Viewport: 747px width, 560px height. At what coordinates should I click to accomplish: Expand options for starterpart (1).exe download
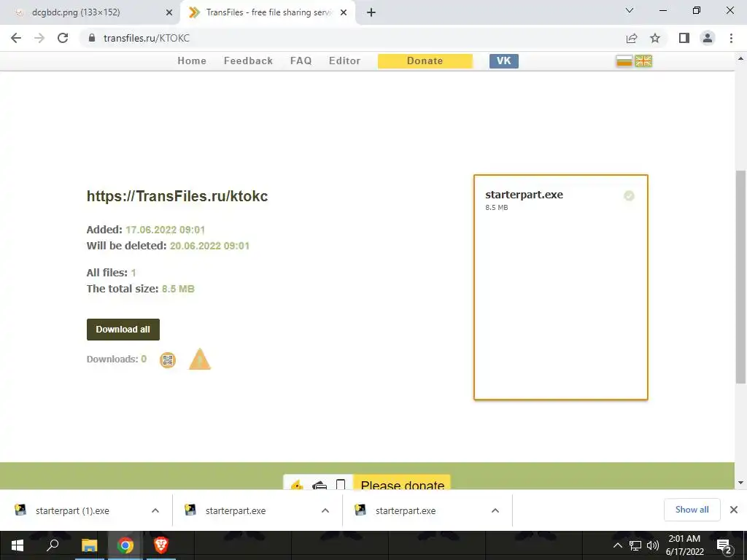155,510
